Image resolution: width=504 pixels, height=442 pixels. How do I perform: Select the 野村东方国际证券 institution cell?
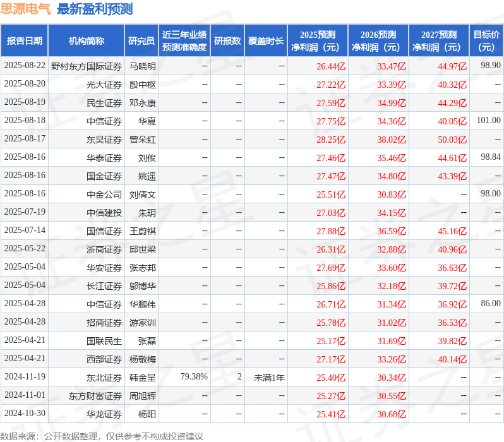click(87, 66)
